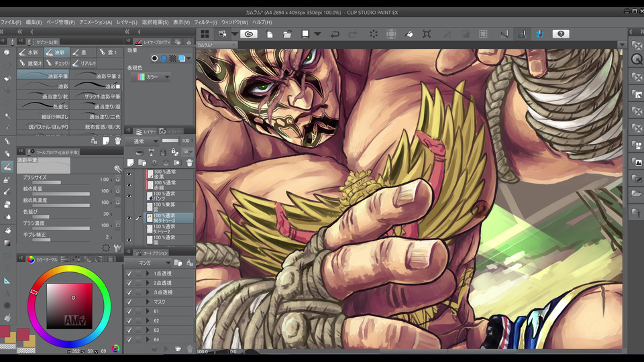The width and height of the screenshot is (644, 362).
Task: Select the Fill toolbar icon
Action: (x=409, y=34)
